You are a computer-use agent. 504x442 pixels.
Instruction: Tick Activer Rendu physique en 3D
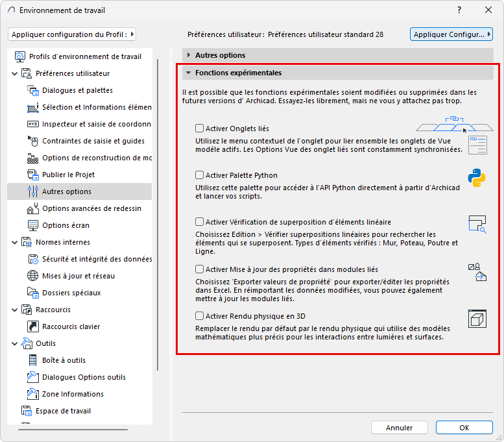[200, 316]
